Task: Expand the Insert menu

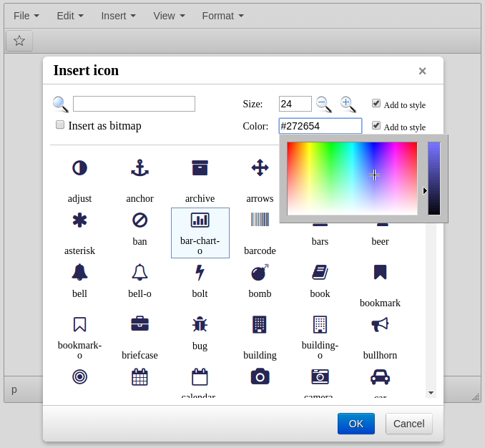Action: (118, 16)
